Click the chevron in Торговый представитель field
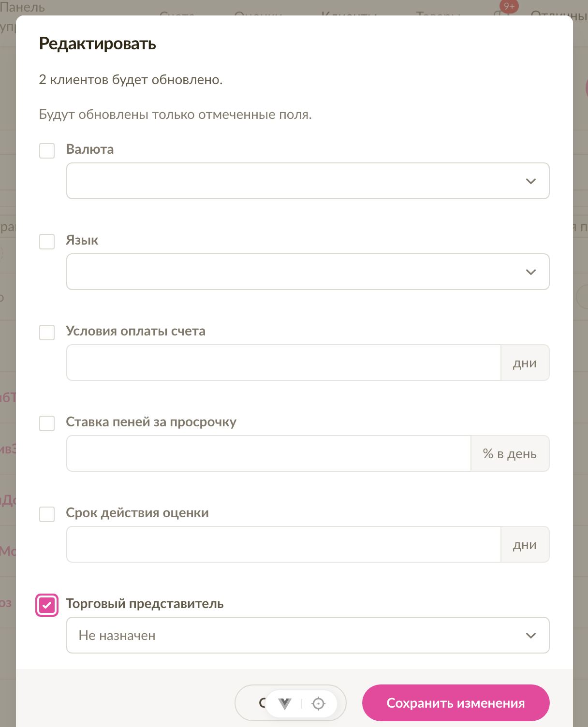The image size is (588, 727). [x=531, y=636]
